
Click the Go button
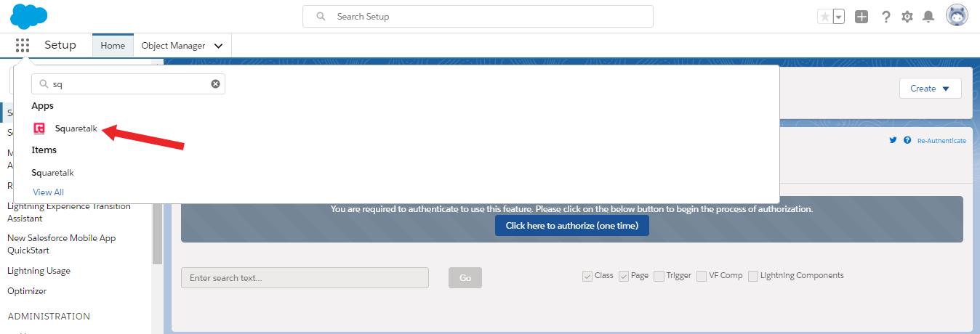click(465, 278)
